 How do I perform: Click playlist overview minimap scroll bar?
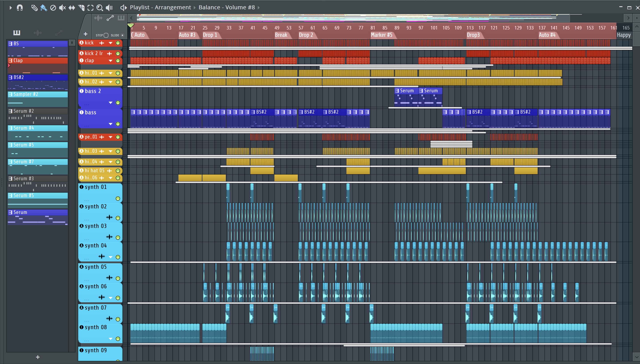coord(353,18)
